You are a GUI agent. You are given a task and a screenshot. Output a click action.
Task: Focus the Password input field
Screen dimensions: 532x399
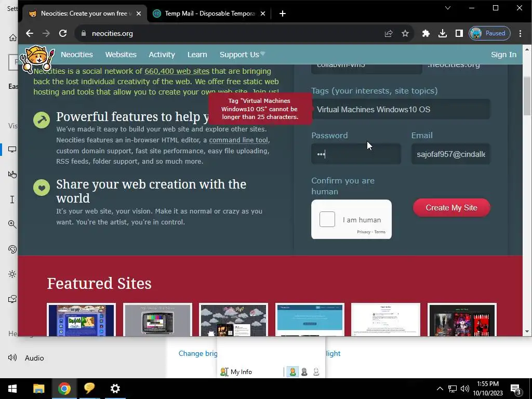point(356,154)
